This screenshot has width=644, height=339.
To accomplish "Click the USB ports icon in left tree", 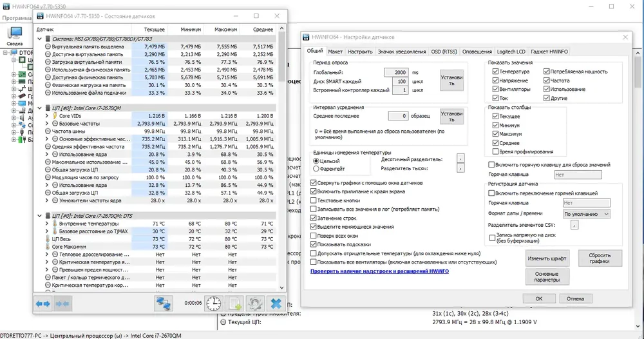I will (22, 132).
